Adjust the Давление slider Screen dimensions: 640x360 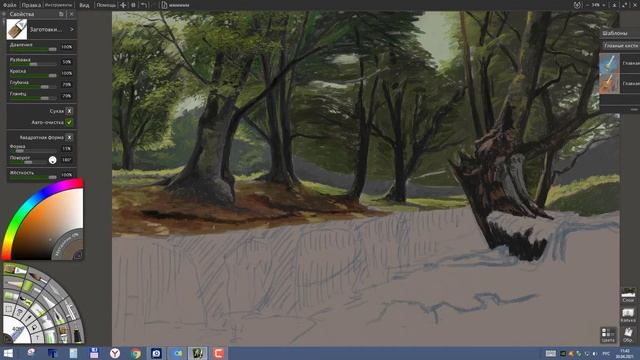point(33,49)
